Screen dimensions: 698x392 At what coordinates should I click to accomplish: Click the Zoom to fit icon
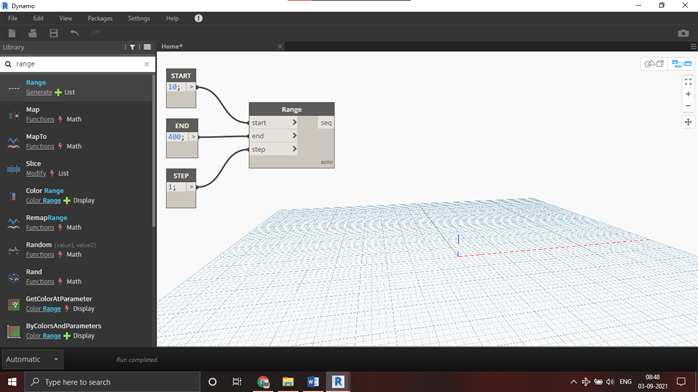(688, 82)
